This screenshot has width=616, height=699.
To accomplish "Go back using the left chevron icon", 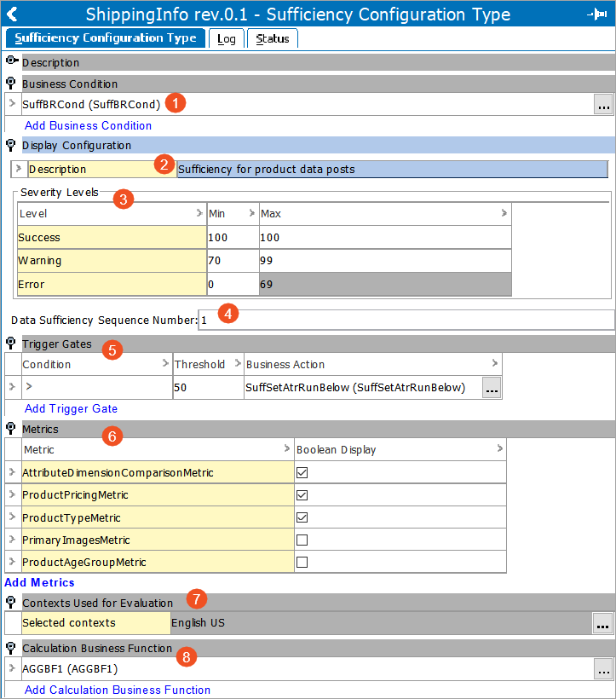I will click(x=12, y=14).
